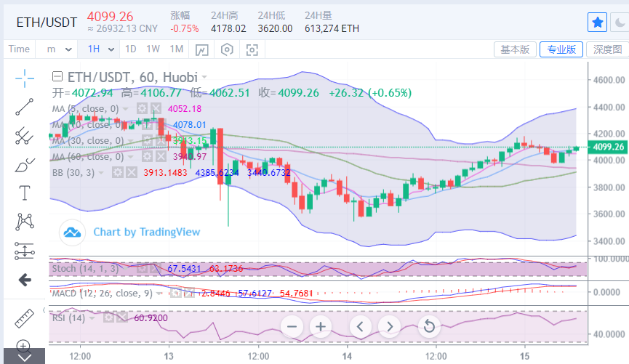
Task: Select the crosshair cursor tool
Action: (25, 78)
